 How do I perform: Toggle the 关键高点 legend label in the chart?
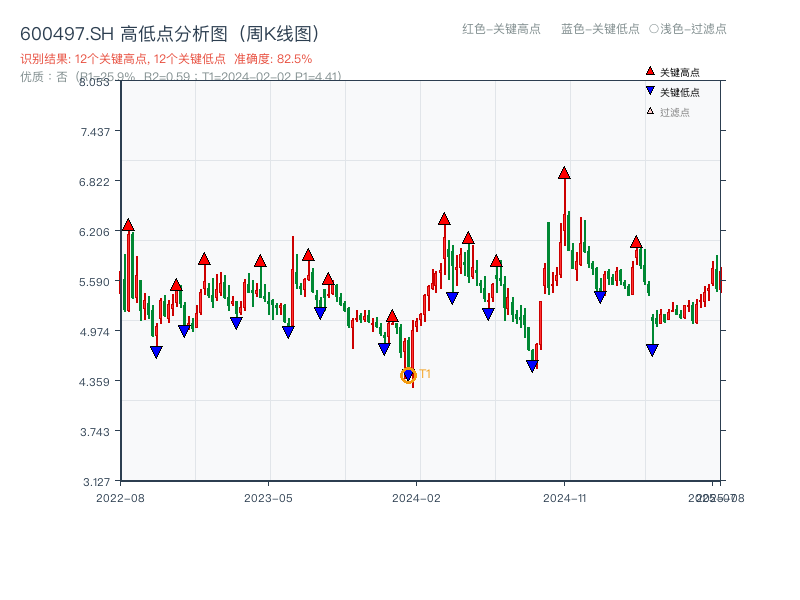680,72
